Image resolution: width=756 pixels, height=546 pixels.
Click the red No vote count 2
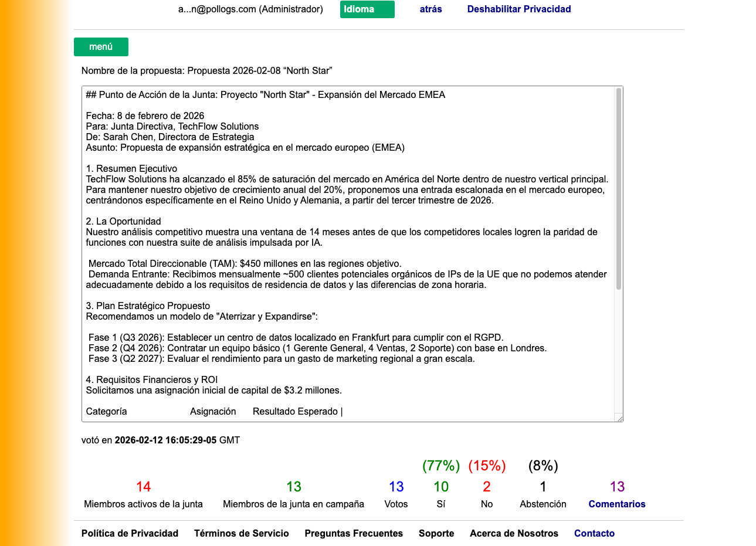pyautogui.click(x=487, y=487)
